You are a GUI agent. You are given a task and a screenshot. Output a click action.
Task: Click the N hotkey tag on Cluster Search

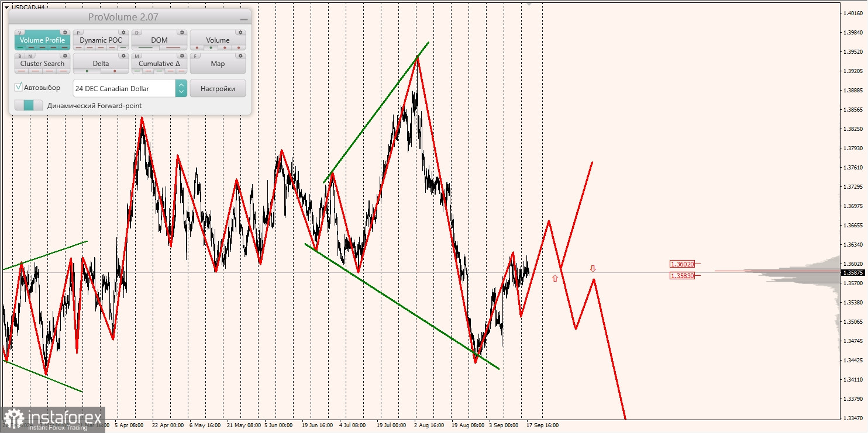click(x=29, y=56)
